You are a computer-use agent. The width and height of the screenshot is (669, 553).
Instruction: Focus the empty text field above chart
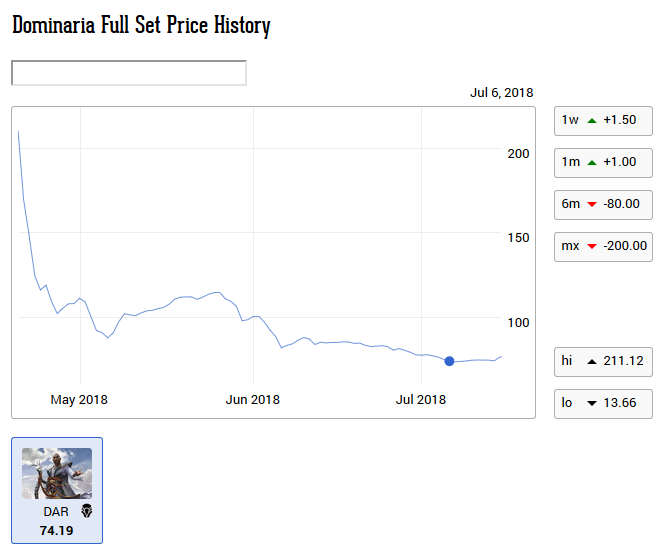128,73
